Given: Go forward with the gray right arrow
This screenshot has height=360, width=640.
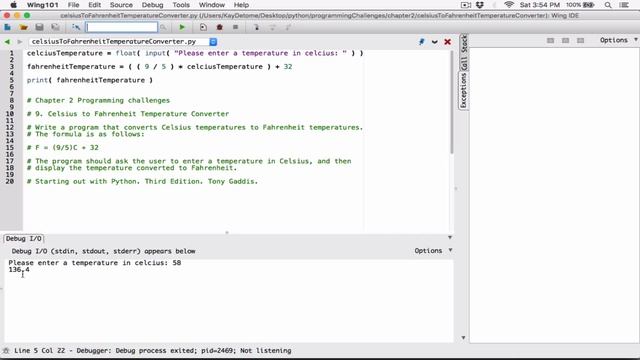Looking at the screenshot, I should tap(20, 42).
